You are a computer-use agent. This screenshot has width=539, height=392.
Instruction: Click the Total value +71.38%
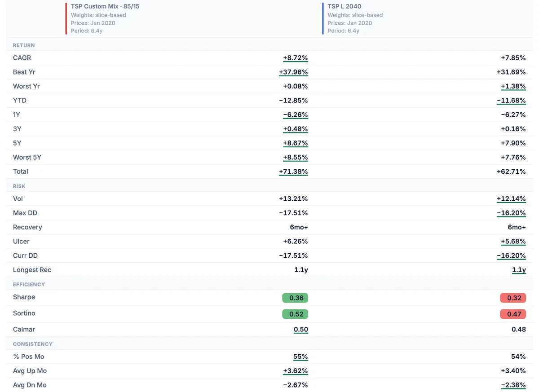coord(294,172)
